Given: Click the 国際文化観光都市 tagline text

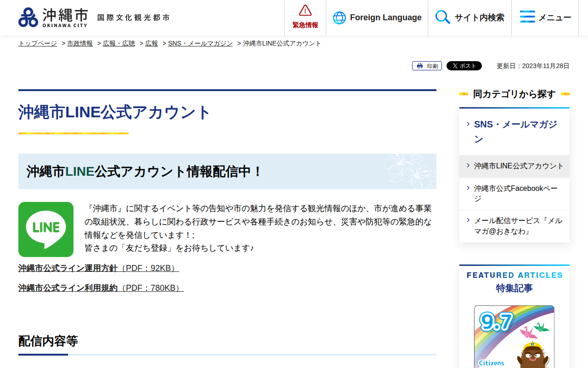Looking at the screenshot, I should click(134, 17).
